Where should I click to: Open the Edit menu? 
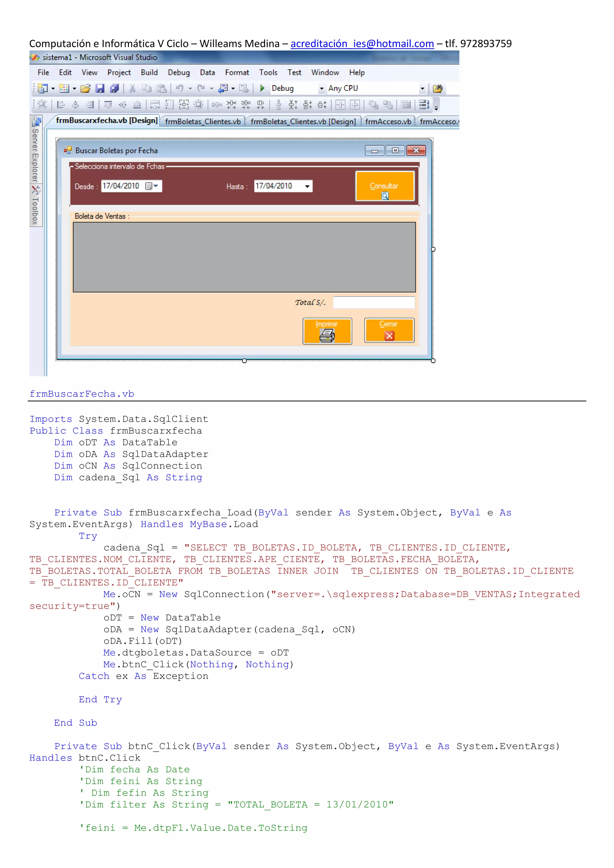[65, 72]
